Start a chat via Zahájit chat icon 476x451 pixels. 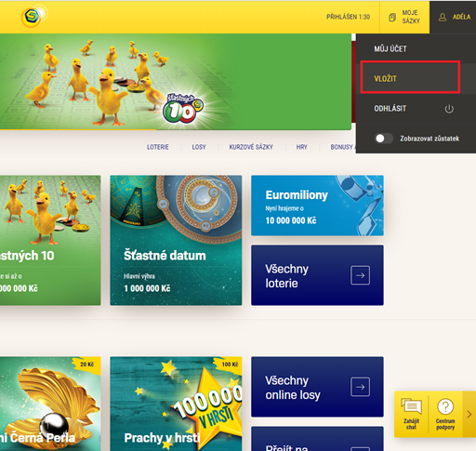411,406
